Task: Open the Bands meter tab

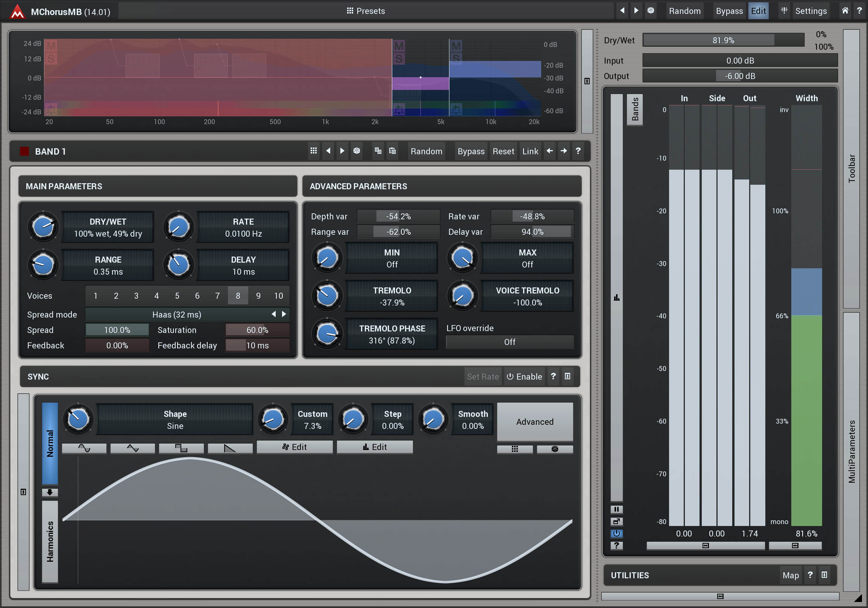Action: point(635,109)
